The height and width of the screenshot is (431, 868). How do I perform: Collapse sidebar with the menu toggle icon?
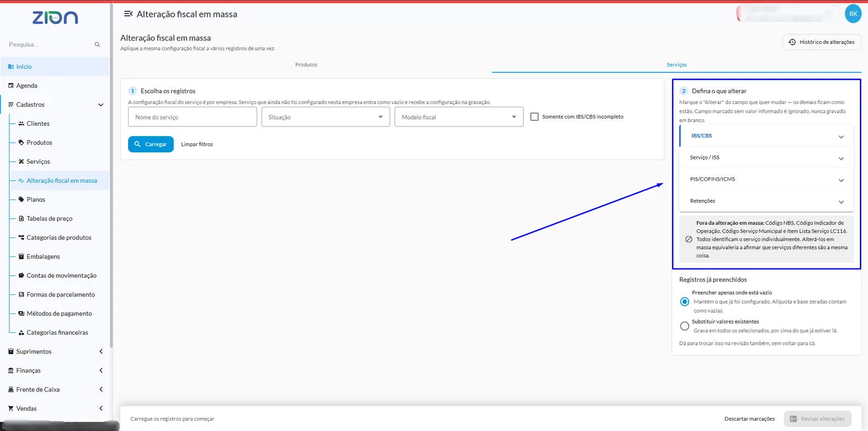click(x=128, y=14)
